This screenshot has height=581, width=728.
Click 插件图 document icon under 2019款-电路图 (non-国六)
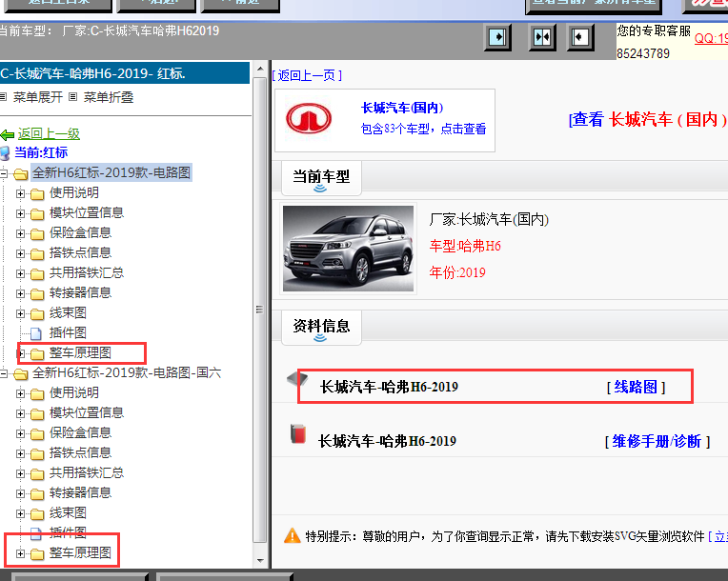point(36,333)
